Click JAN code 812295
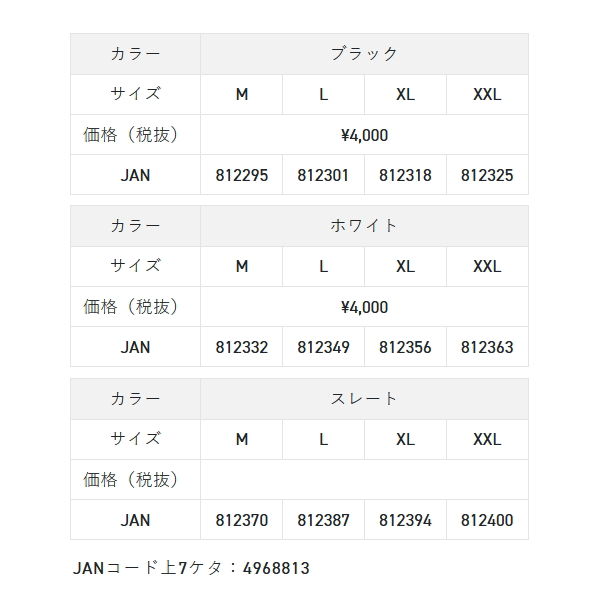This screenshot has width=600, height=600. point(242,175)
